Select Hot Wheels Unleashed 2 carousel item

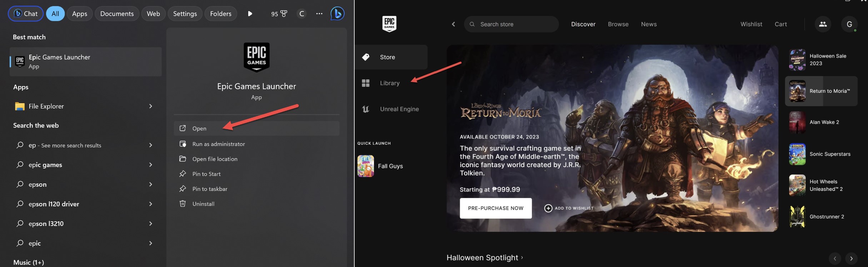click(x=821, y=185)
